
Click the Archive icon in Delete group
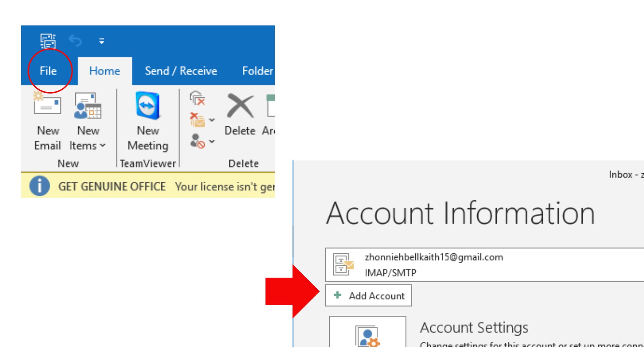pyautogui.click(x=270, y=106)
